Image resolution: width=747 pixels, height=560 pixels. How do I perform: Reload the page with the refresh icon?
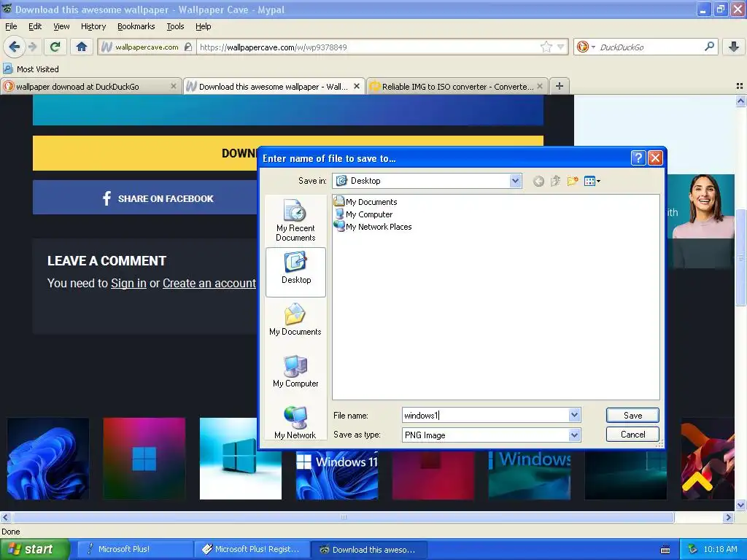coord(55,47)
